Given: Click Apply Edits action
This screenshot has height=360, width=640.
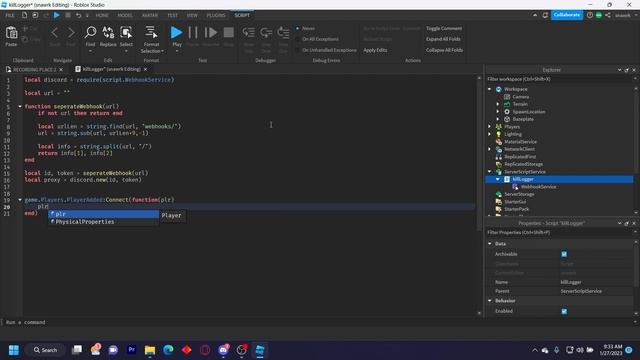Looking at the screenshot, I should tap(375, 50).
